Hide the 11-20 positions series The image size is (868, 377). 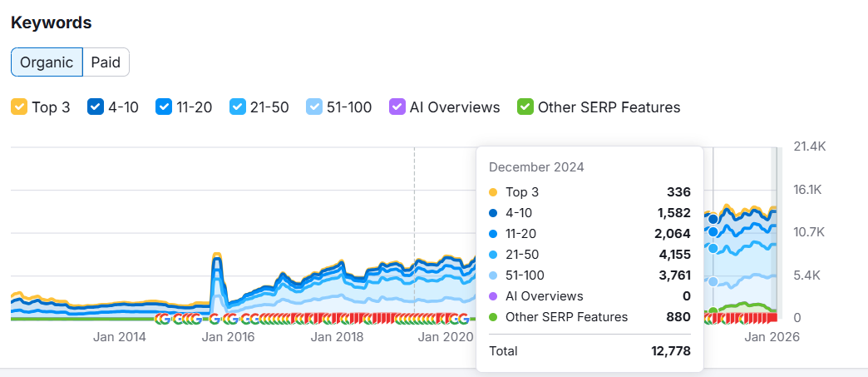click(164, 107)
